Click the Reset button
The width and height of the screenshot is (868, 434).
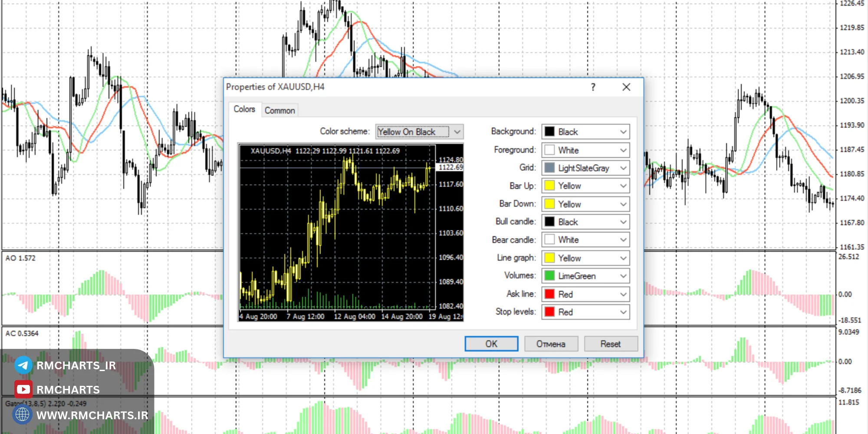point(611,344)
